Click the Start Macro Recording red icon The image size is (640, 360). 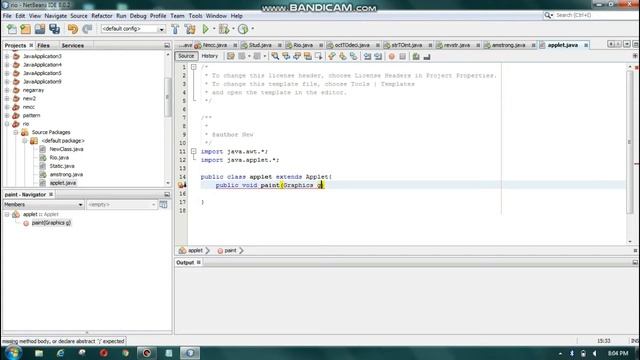(392, 56)
